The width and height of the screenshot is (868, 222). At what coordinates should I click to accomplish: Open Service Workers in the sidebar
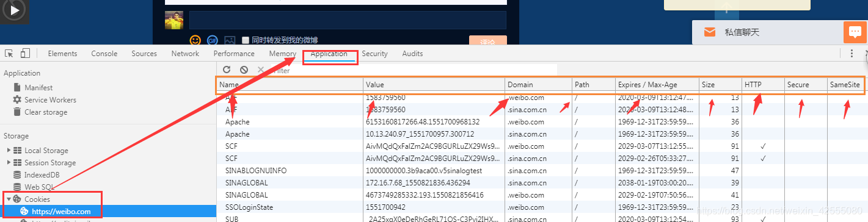point(50,100)
